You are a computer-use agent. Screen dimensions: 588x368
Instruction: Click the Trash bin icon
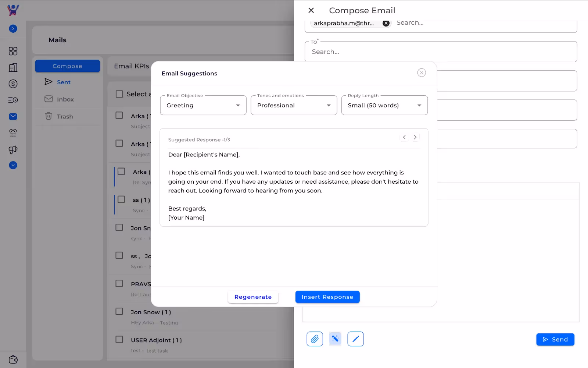pos(49,116)
